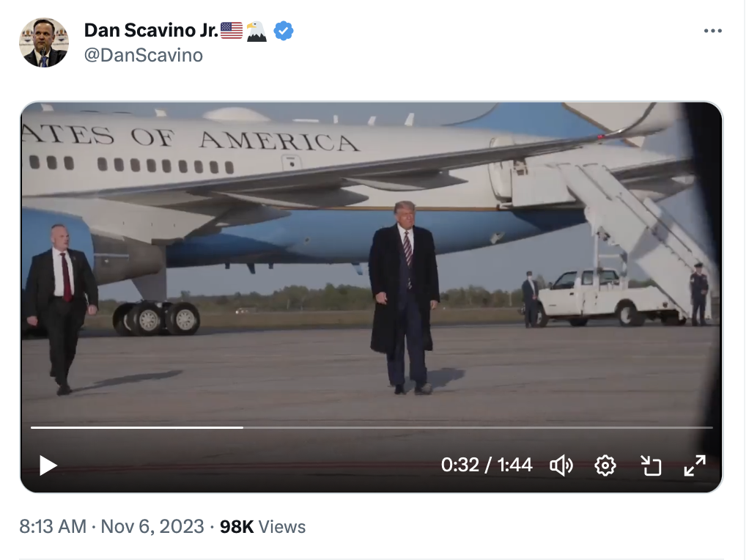Viewport: 749px width, 560px height.
Task: Mute the video sound
Action: point(561,465)
